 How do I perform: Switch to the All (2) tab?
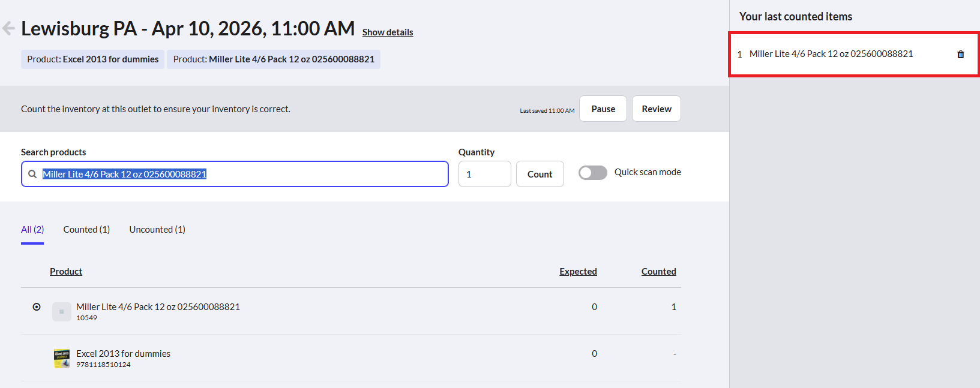click(32, 230)
